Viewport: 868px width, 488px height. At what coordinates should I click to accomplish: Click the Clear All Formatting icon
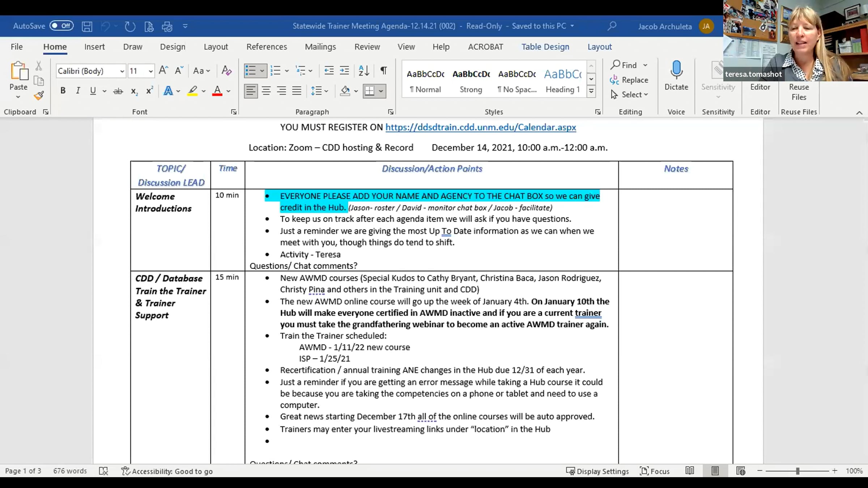click(226, 70)
